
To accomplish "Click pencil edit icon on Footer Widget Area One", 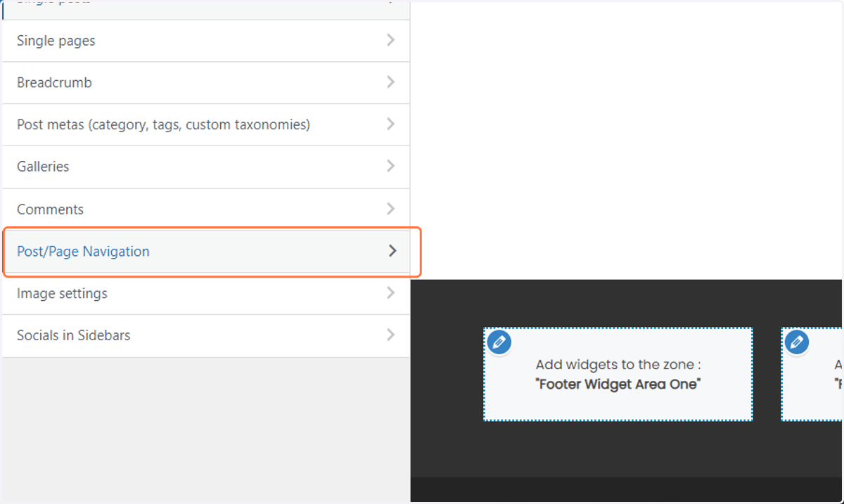I will [499, 342].
